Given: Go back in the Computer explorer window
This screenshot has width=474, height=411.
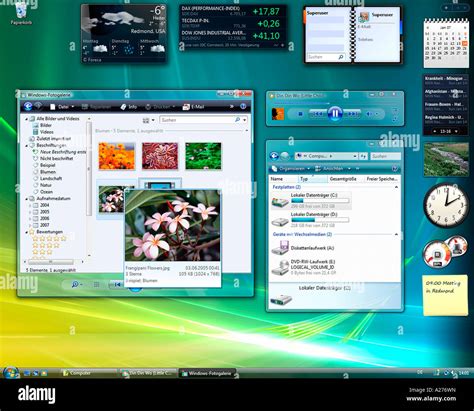Looking at the screenshot, I should point(274,156).
